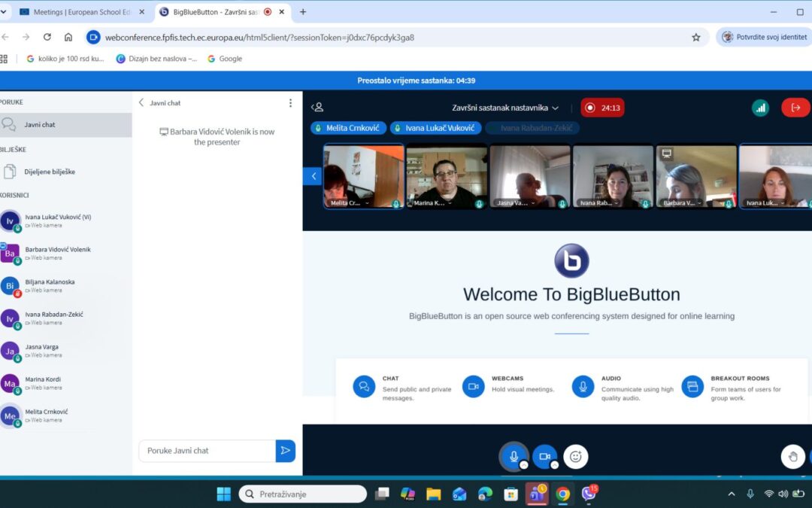Screen dimensions: 812x508
Task: Click the recording indicator 24:13
Action: [x=603, y=108]
